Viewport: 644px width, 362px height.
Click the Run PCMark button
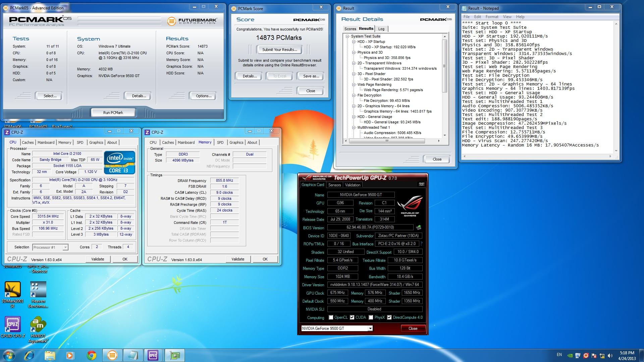113,113
